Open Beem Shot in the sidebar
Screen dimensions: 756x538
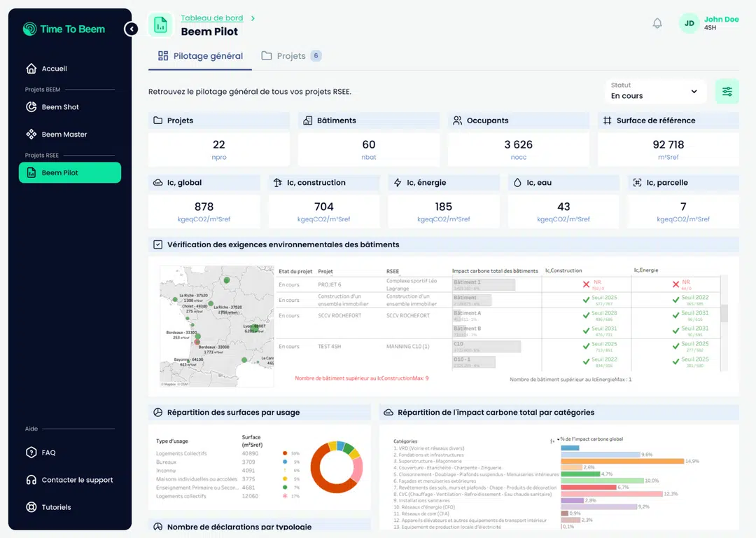pos(70,107)
